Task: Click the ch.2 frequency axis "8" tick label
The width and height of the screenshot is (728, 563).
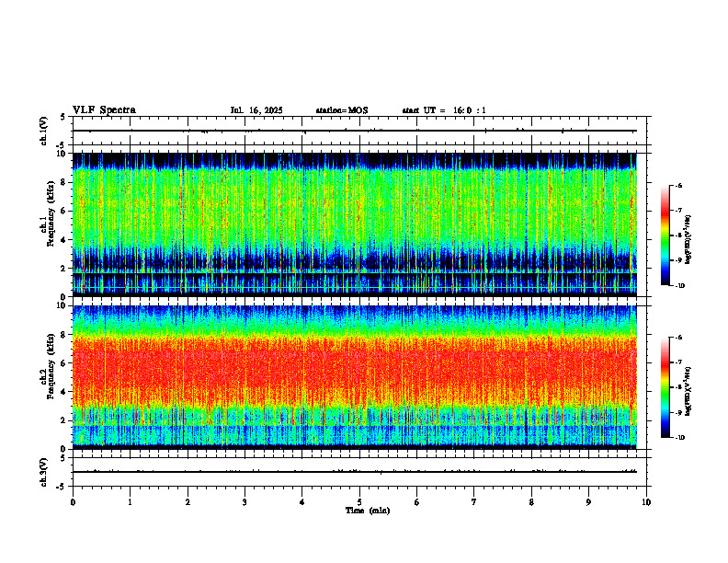Action: click(64, 335)
